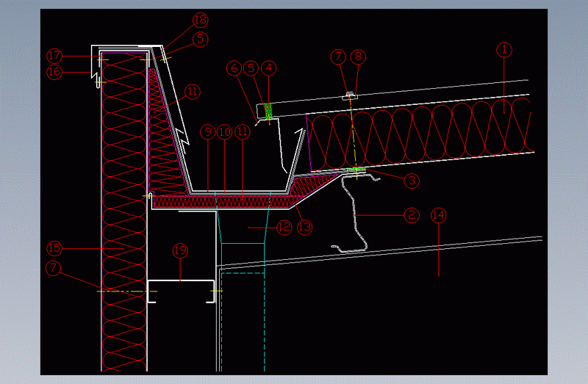Click callout bubble number 18
588x384 pixels.
coord(200,20)
